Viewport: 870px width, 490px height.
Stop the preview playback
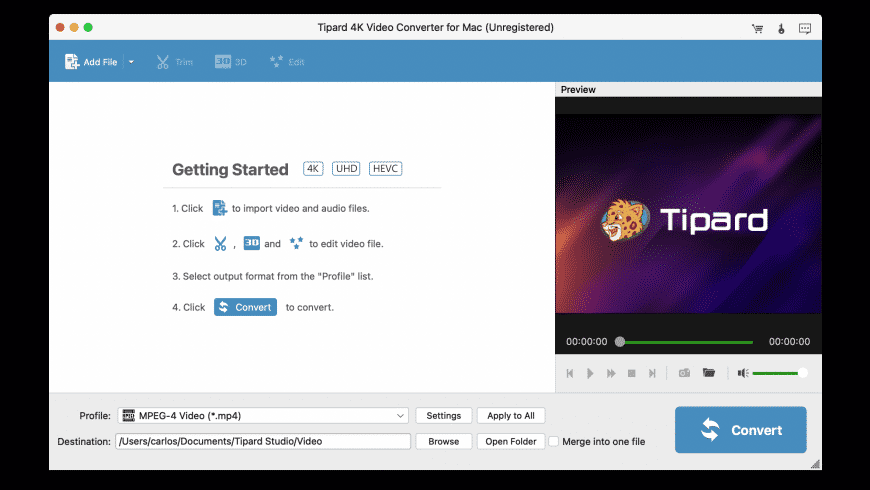[x=631, y=373]
